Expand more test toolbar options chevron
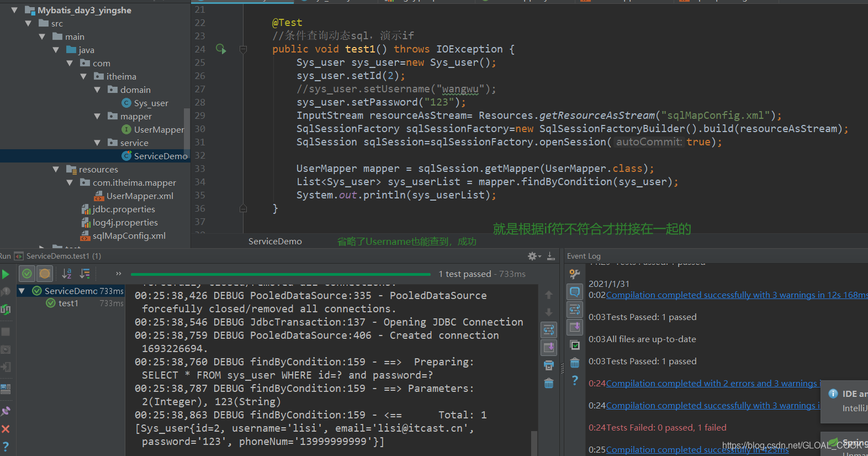 tap(118, 274)
